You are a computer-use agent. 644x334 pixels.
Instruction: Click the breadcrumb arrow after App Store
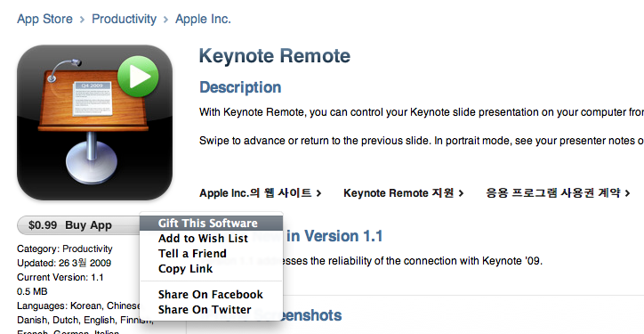pos(82,20)
